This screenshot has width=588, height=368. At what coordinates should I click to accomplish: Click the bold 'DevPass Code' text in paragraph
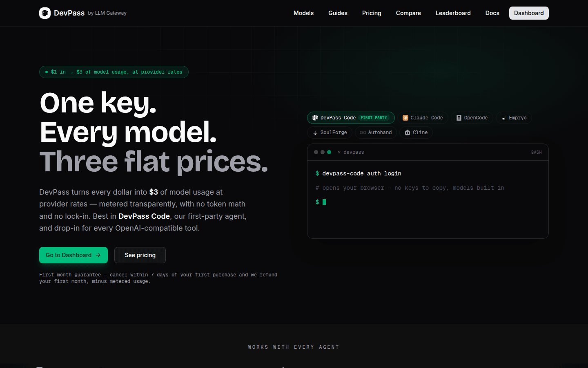coord(144,216)
